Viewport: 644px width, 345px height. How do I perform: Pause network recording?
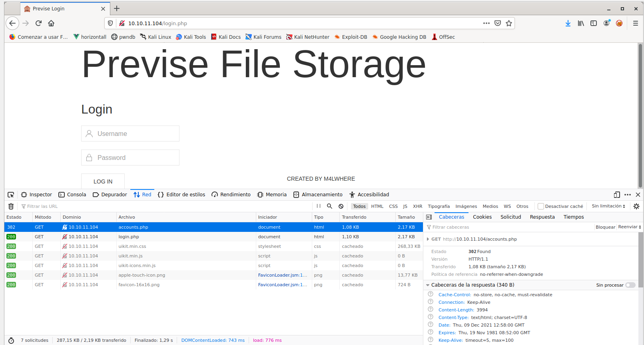319,206
